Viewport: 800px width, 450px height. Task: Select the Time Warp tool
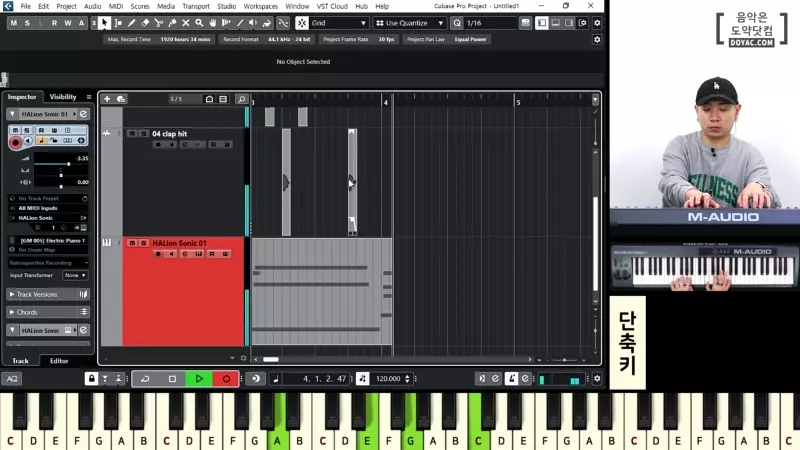coord(226,23)
